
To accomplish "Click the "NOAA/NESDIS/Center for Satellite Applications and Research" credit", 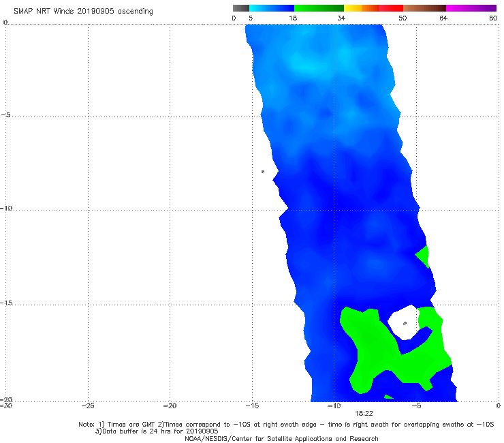I will (281, 438).
